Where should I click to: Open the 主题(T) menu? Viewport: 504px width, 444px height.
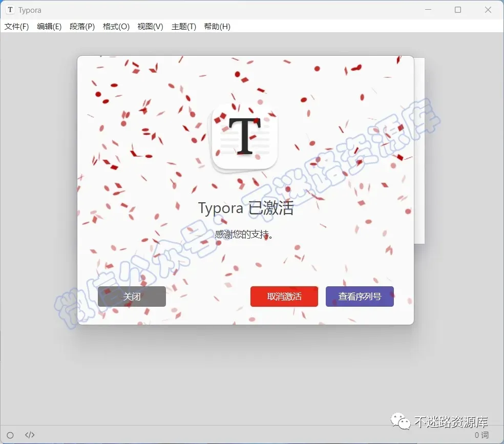[183, 27]
